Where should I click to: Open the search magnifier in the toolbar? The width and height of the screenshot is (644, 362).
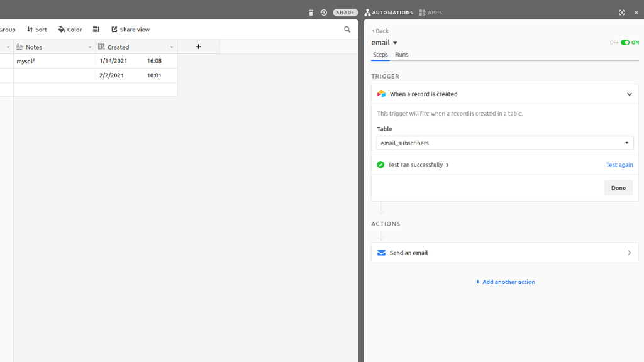coord(347,29)
